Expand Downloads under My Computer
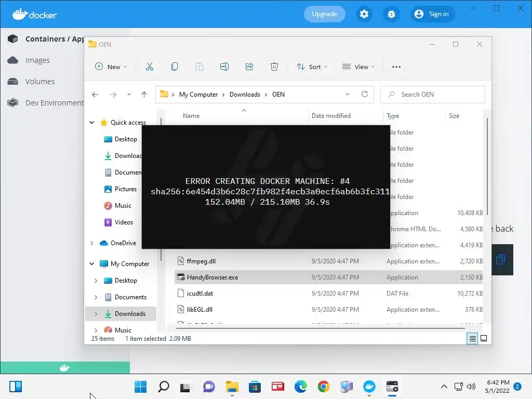The width and height of the screenshot is (532, 399). (x=96, y=314)
